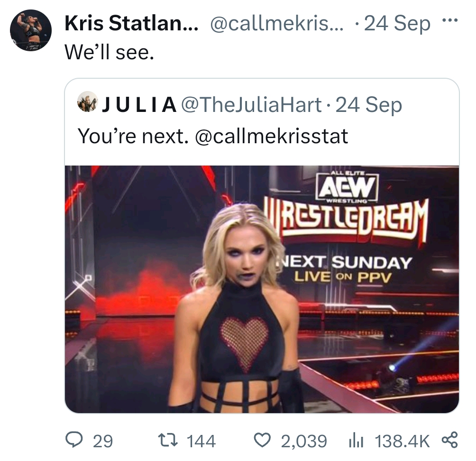Click the top 24 Sep timestamp
Image resolution: width=476 pixels, height=461 pixels.
[397, 23]
